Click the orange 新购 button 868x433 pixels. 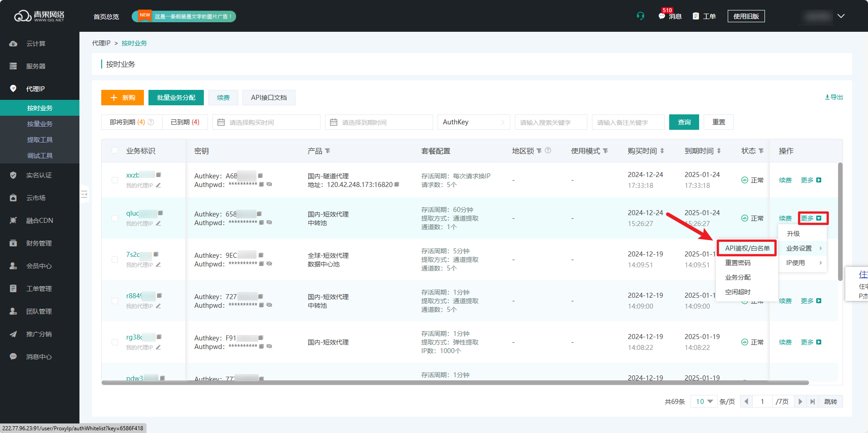(x=123, y=98)
